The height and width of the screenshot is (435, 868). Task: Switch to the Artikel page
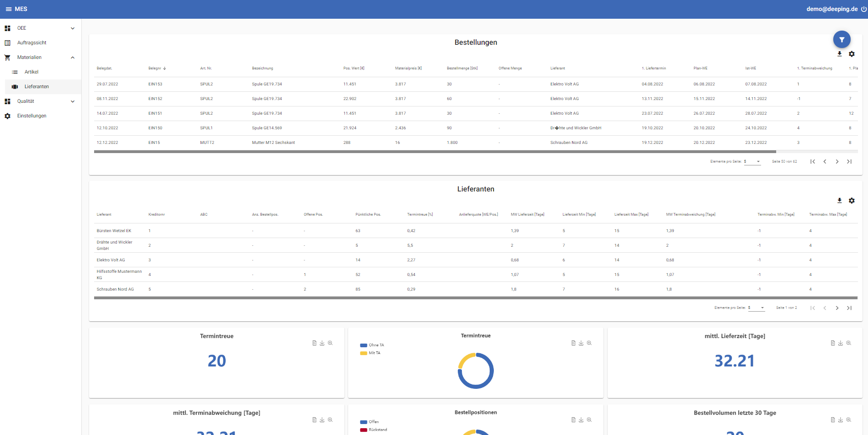[x=32, y=72]
